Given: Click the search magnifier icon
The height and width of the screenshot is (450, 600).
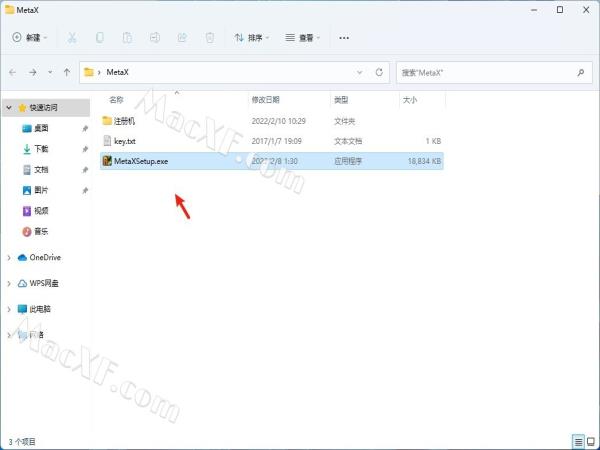Looking at the screenshot, I should tap(581, 72).
